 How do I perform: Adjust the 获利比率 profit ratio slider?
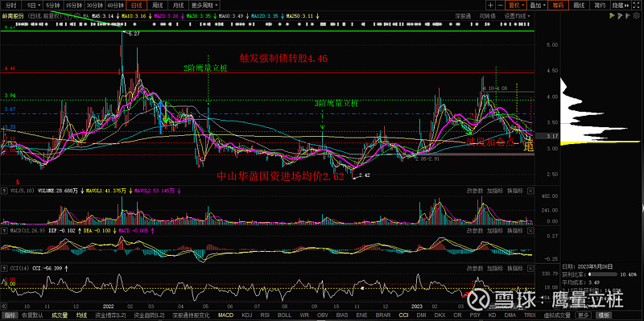click(604, 274)
